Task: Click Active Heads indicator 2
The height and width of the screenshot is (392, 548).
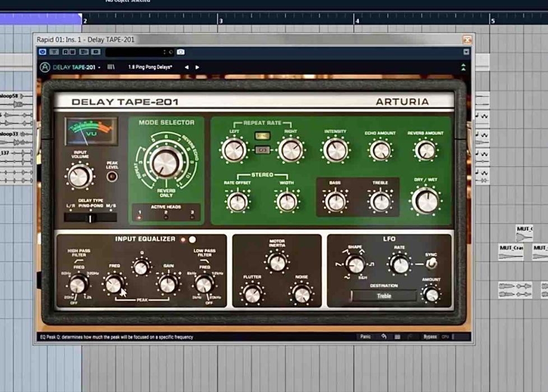Action: 166,217
